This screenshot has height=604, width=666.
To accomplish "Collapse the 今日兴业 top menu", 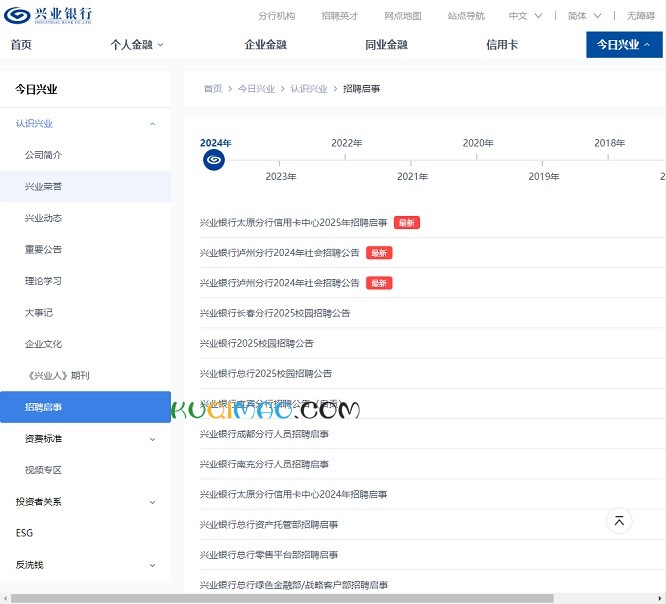I will [x=624, y=45].
